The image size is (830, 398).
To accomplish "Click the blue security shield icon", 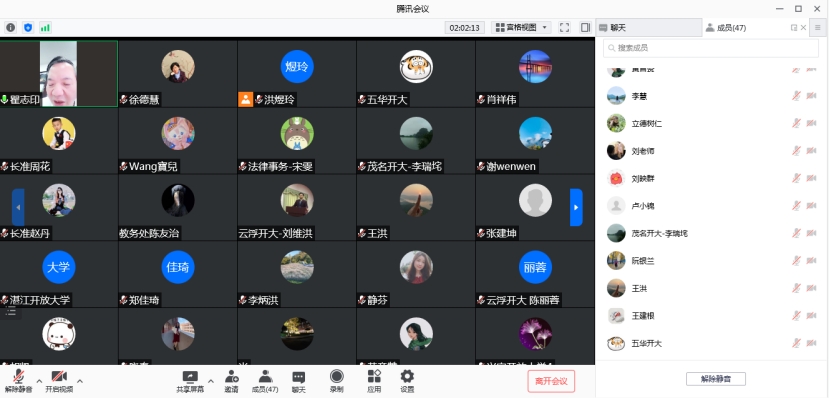I will coord(28,28).
